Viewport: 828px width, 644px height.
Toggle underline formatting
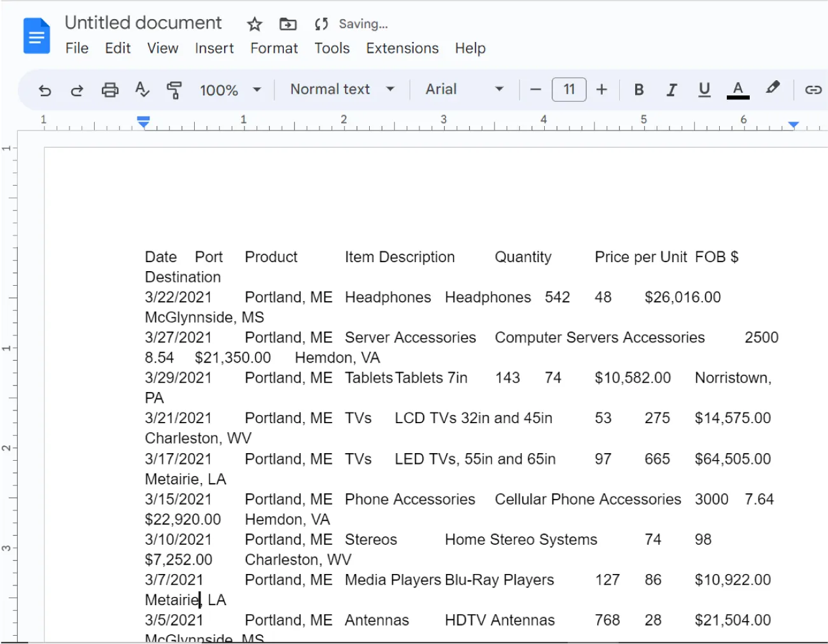(704, 90)
